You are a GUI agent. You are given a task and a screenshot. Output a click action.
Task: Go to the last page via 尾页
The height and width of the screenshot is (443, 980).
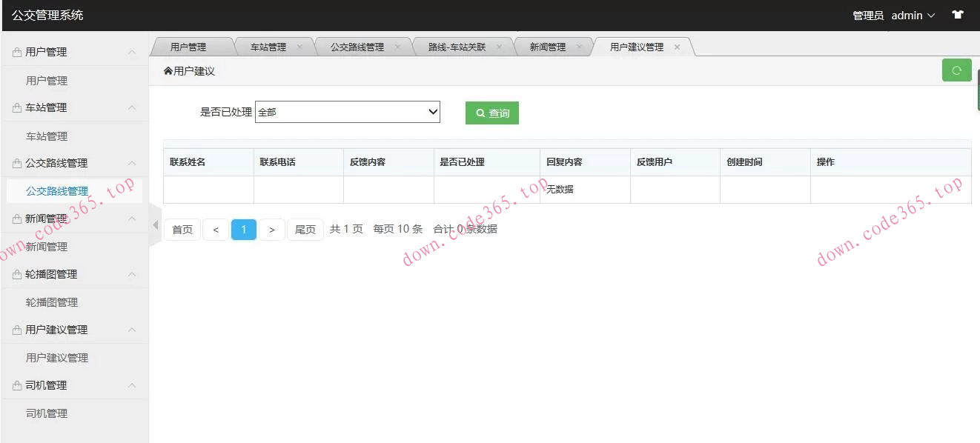click(x=305, y=230)
